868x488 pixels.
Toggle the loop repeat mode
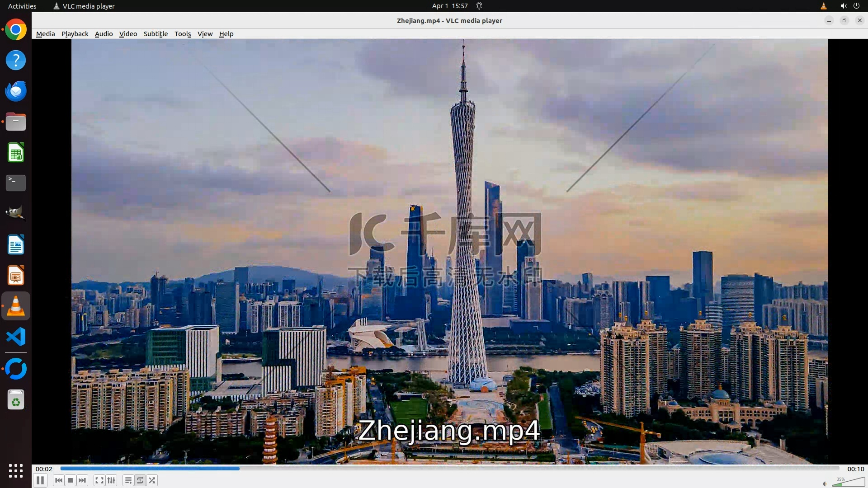coord(140,480)
